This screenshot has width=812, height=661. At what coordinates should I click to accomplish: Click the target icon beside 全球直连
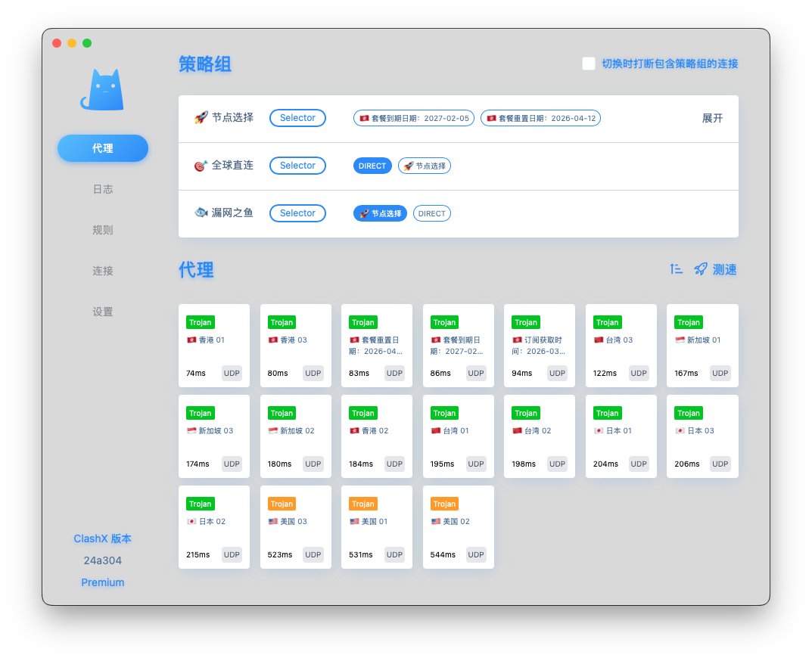coord(201,166)
